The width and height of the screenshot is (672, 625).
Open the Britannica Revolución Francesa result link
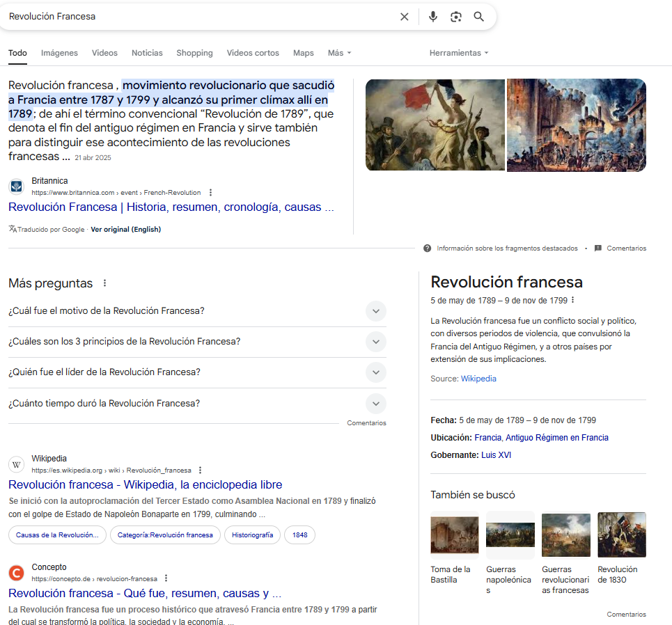click(171, 207)
